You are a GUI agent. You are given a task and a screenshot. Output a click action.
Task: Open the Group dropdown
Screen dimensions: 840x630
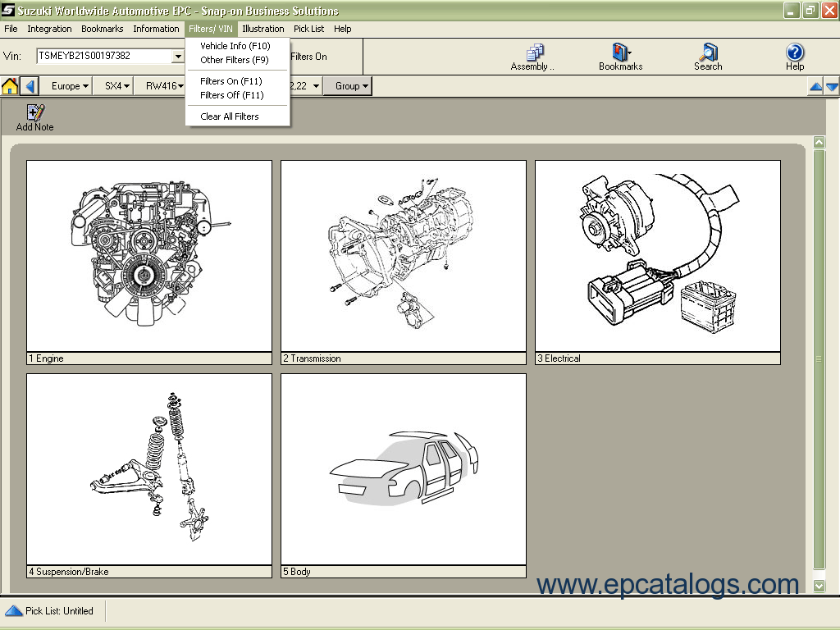coord(348,85)
